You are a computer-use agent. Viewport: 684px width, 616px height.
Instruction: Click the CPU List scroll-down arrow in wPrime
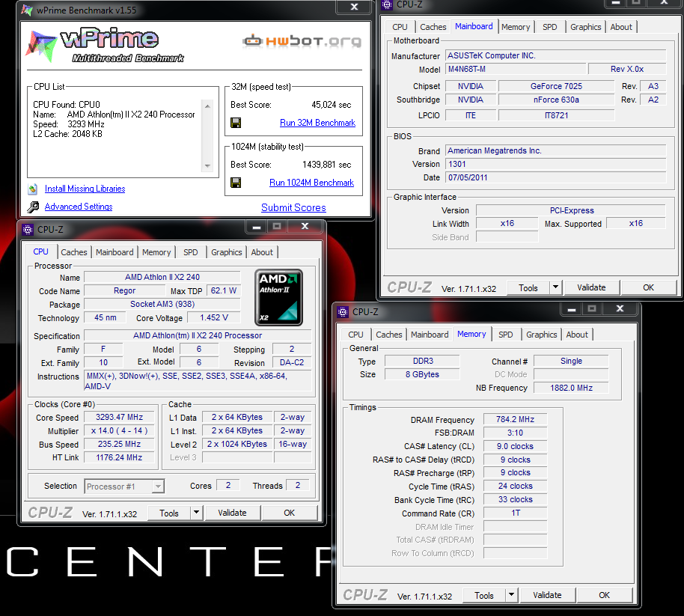coord(207,165)
